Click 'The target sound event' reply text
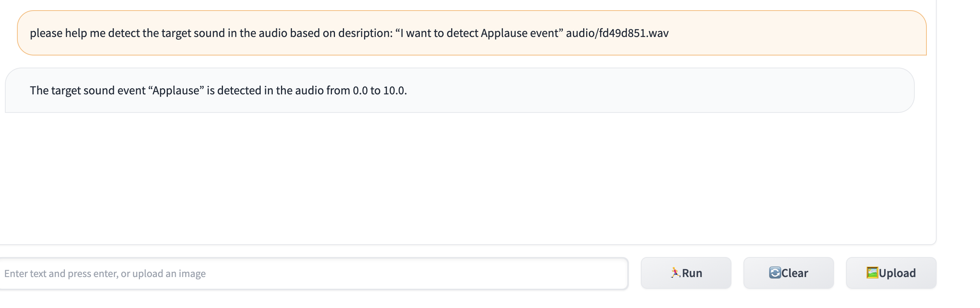The image size is (980, 308). pos(88,91)
